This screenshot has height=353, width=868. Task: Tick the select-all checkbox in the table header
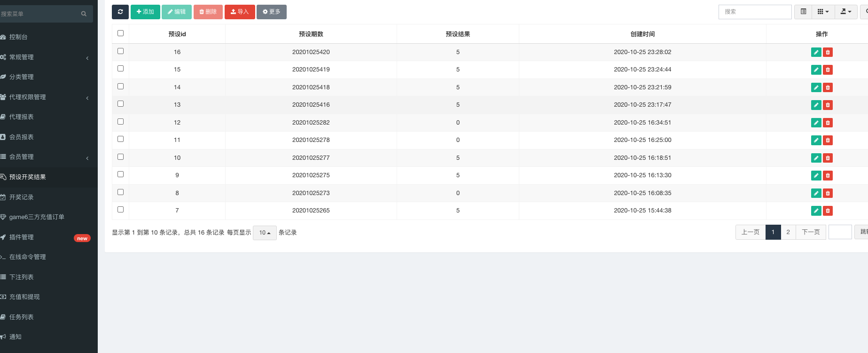(x=120, y=33)
